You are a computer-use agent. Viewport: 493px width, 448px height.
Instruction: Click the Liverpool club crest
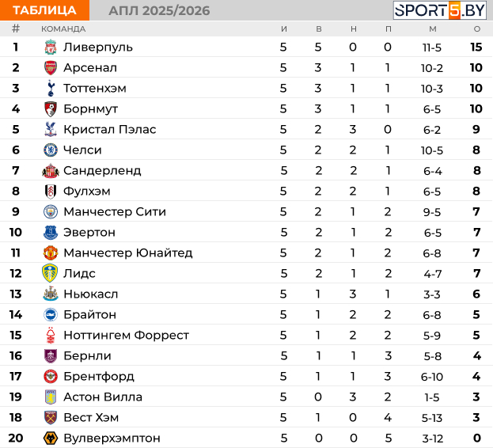click(x=51, y=47)
